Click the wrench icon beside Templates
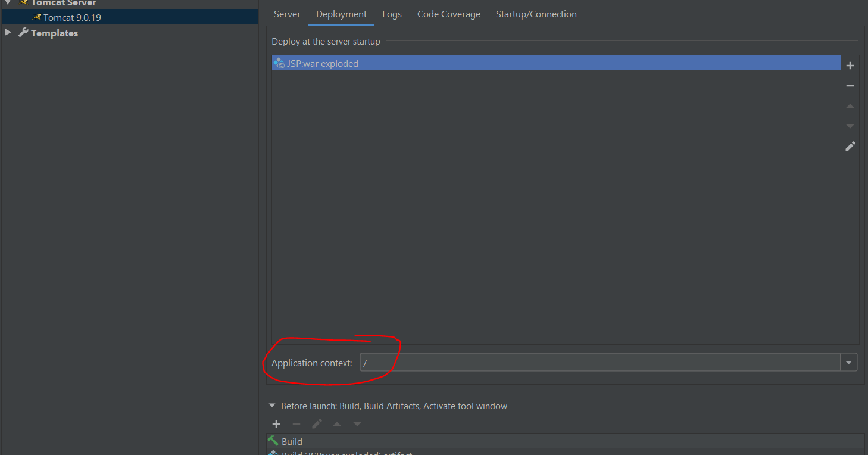Image resolution: width=868 pixels, height=455 pixels. click(23, 33)
